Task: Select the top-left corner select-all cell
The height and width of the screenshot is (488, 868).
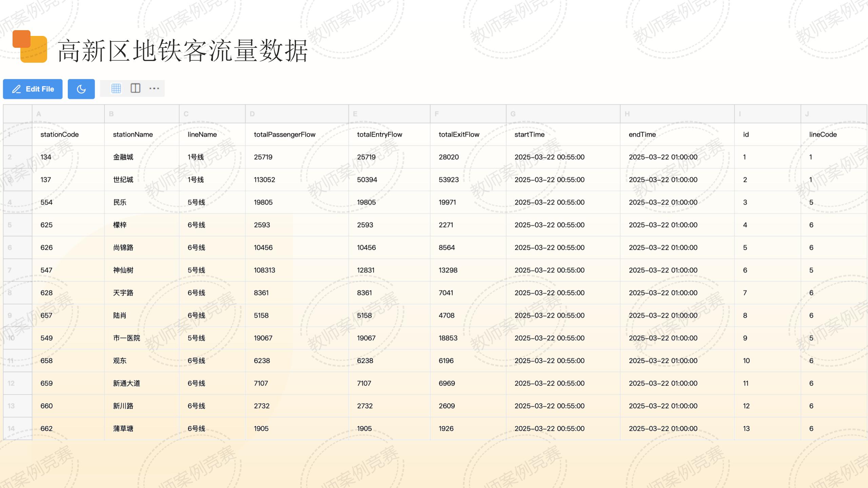Action: point(18,114)
